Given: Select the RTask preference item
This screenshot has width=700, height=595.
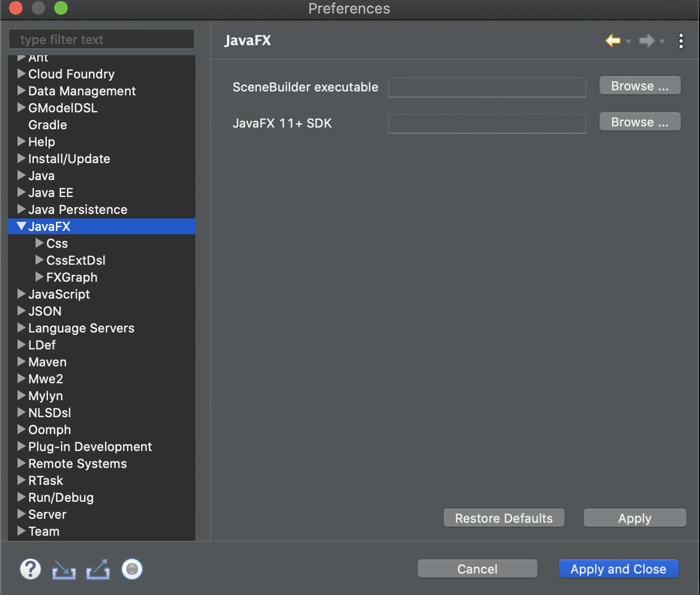Looking at the screenshot, I should [x=46, y=480].
